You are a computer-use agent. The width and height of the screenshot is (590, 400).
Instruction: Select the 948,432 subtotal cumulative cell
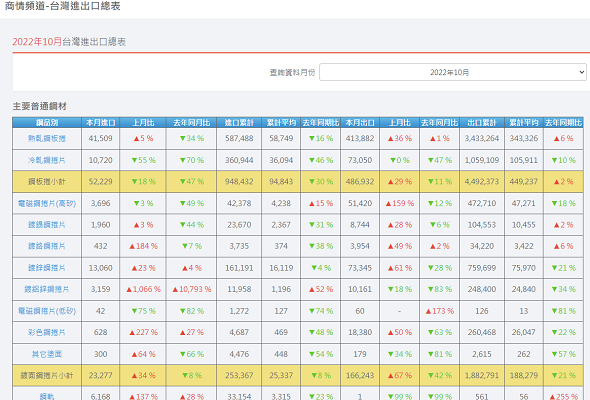[x=239, y=182]
